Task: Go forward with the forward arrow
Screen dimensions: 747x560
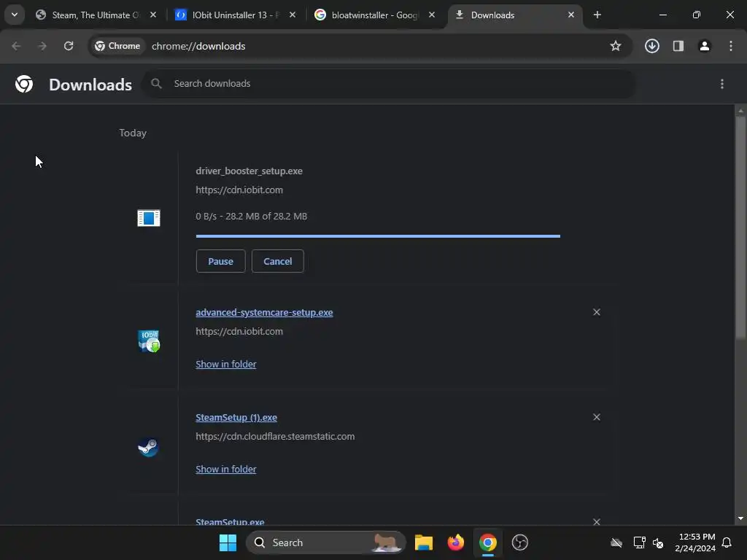Action: [x=42, y=46]
